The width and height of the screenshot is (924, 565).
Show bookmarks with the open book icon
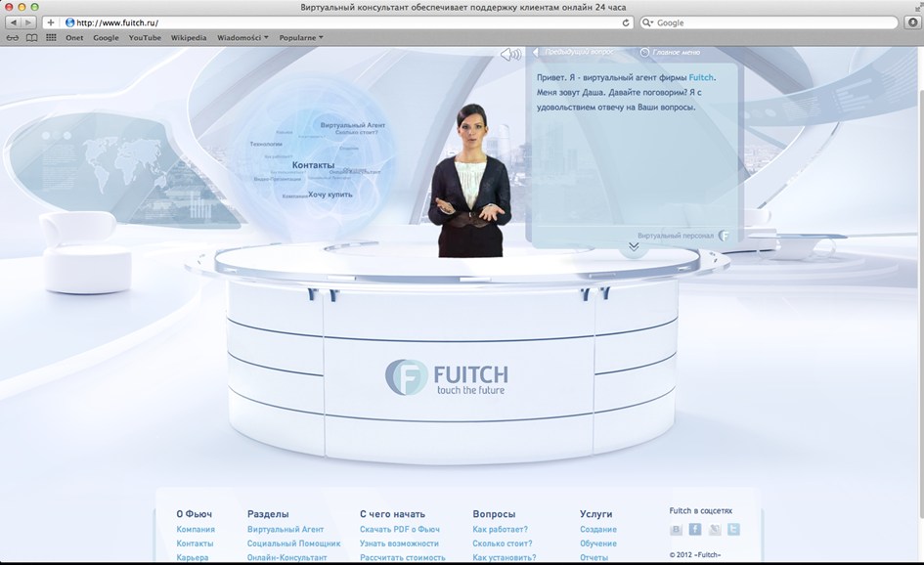click(32, 38)
